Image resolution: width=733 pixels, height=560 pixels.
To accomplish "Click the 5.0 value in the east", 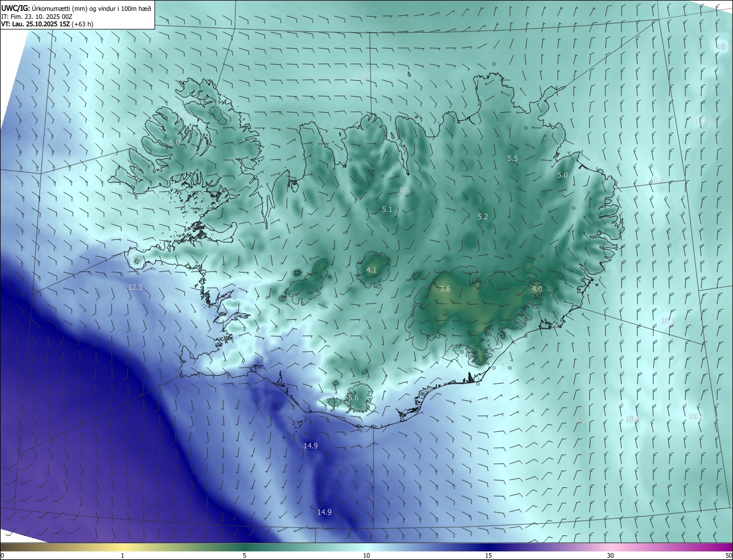I will tap(562, 175).
